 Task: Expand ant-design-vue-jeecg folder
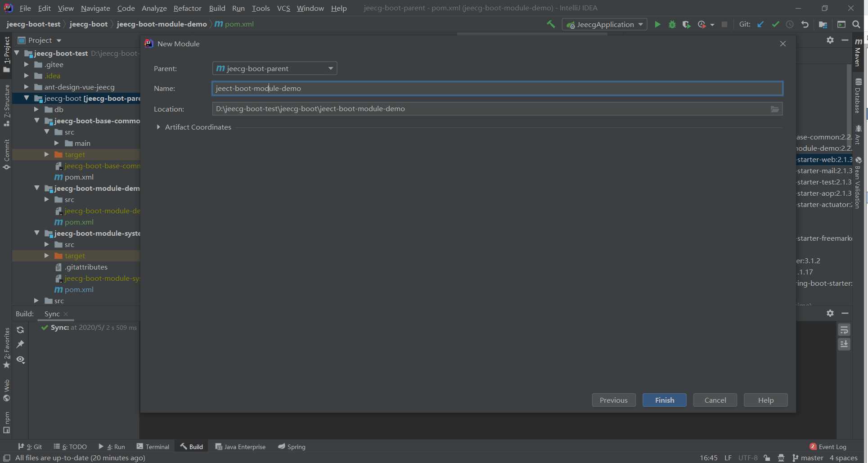(x=27, y=87)
